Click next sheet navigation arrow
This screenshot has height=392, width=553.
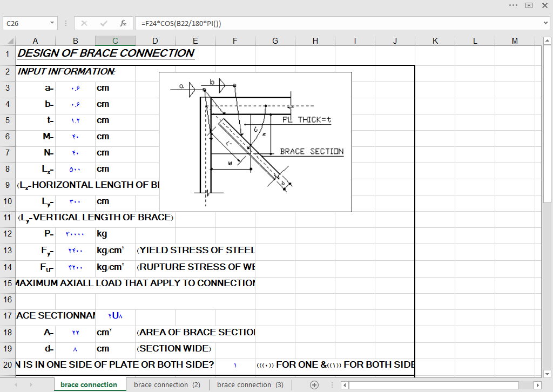point(31,385)
